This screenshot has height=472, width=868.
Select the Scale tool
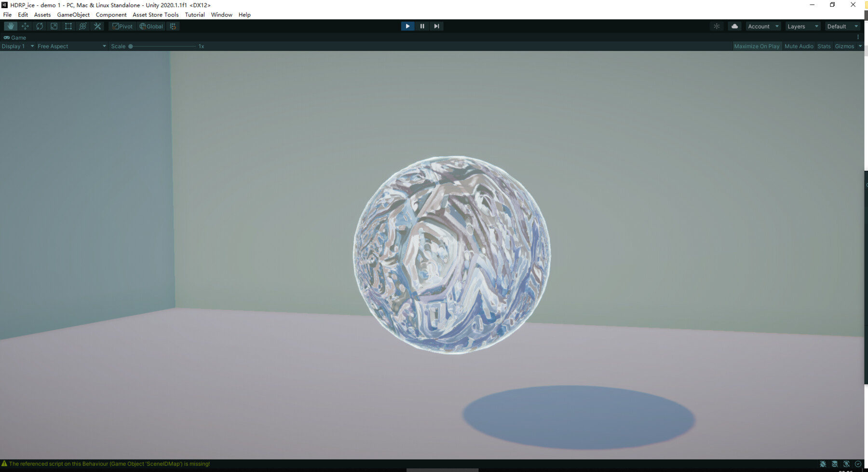coord(54,26)
